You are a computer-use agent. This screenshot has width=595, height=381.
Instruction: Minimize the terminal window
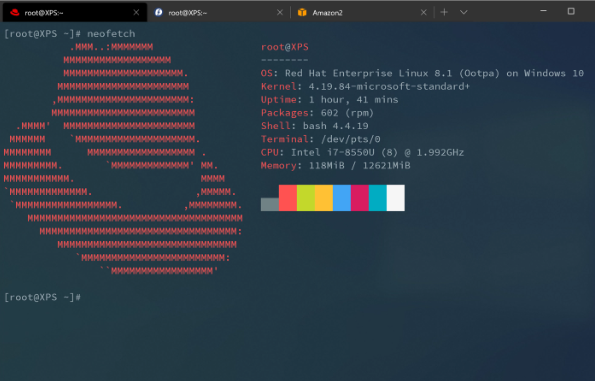point(543,11)
